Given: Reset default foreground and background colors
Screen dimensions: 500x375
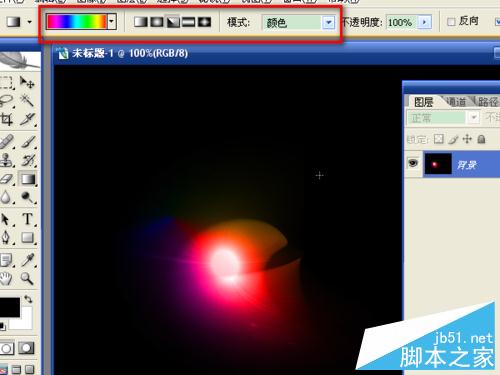Looking at the screenshot, I should 2,326.
